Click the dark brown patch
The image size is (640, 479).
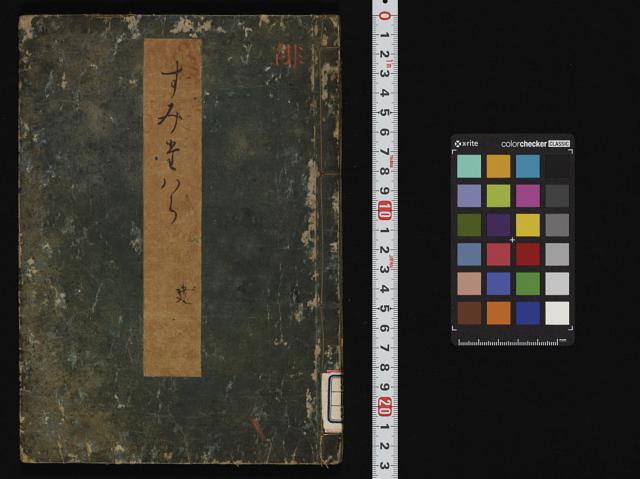[x=469, y=313]
